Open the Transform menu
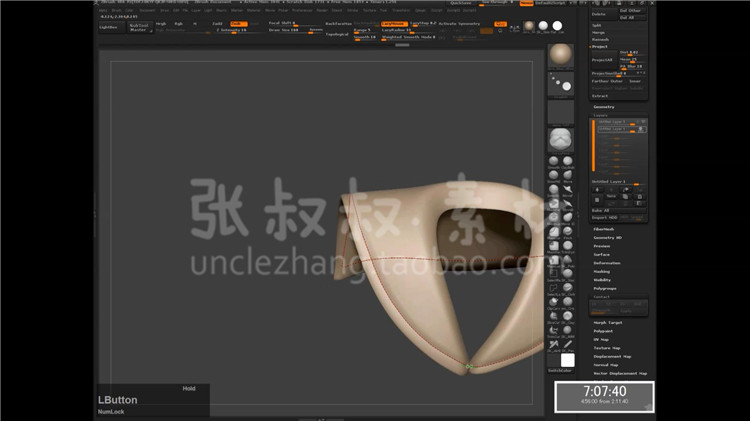The width and height of the screenshot is (750, 421). pos(401,11)
